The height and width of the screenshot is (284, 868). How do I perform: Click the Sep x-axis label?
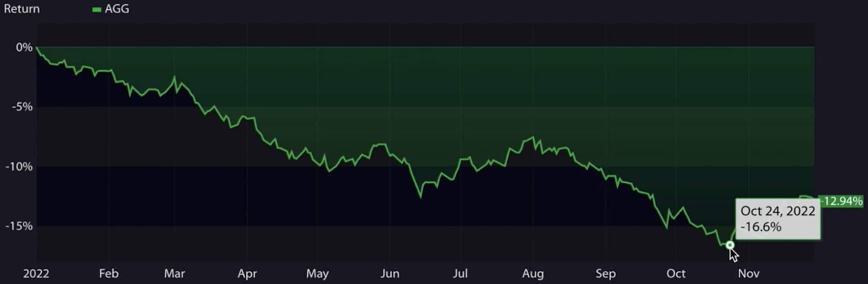click(x=606, y=273)
